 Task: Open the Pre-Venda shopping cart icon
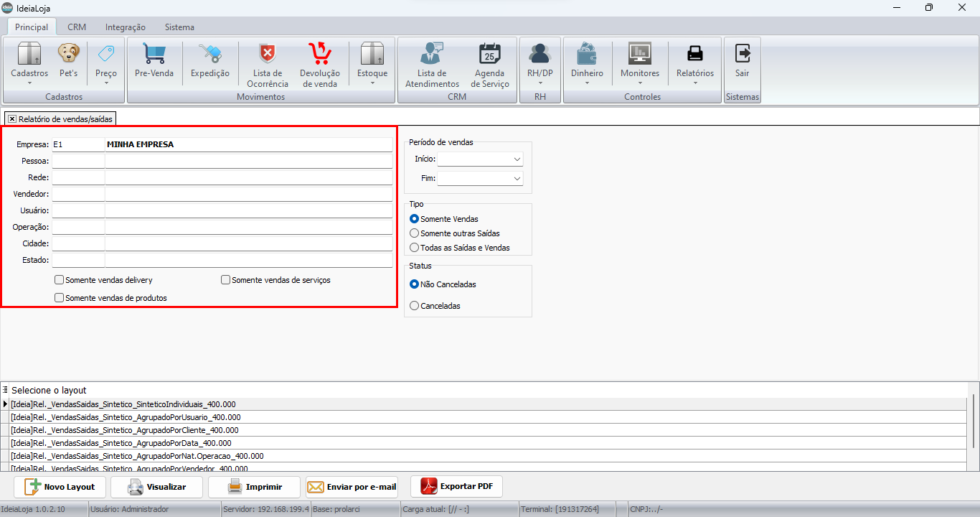click(x=154, y=55)
